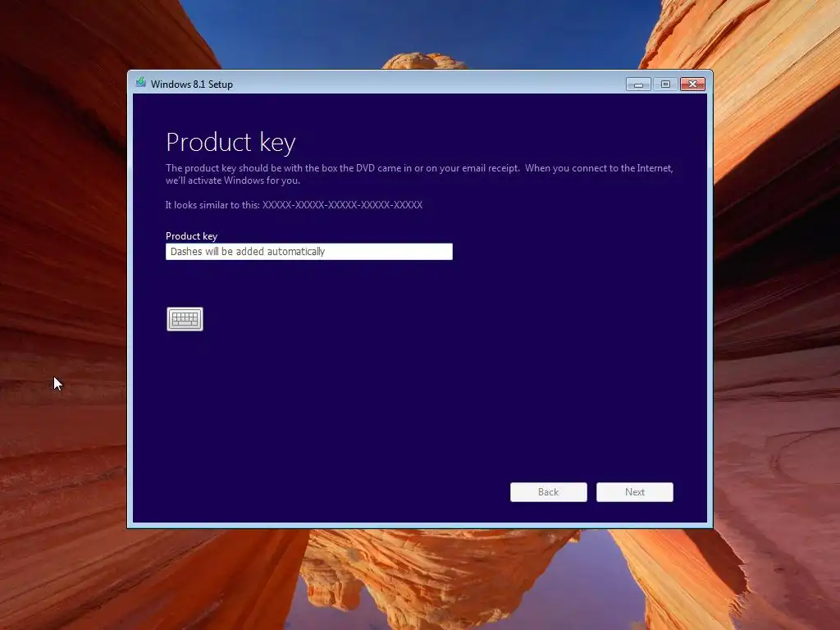Maximize the Windows 8.1 Setup window
840x630 pixels.
665,84
